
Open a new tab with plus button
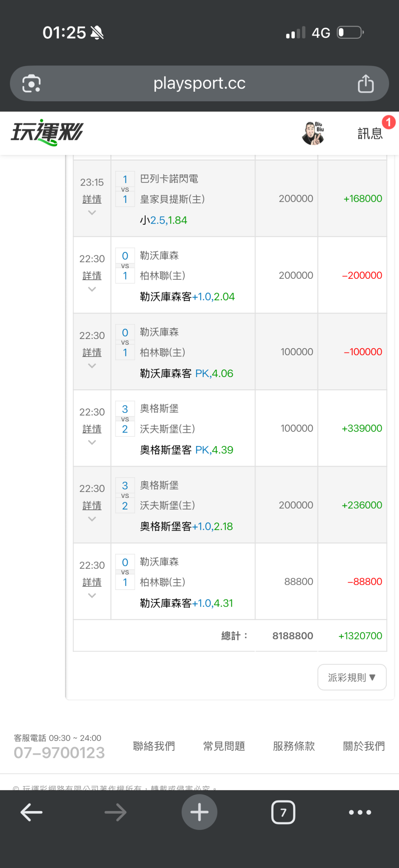pyautogui.click(x=199, y=812)
